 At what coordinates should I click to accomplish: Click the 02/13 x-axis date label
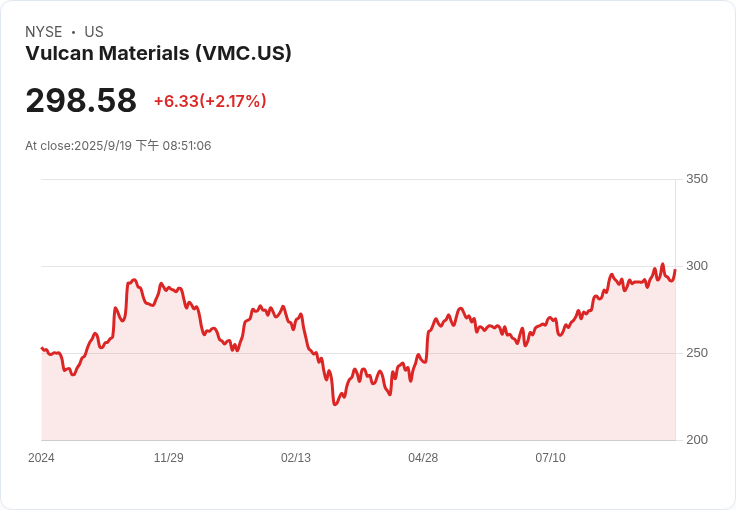(296, 458)
